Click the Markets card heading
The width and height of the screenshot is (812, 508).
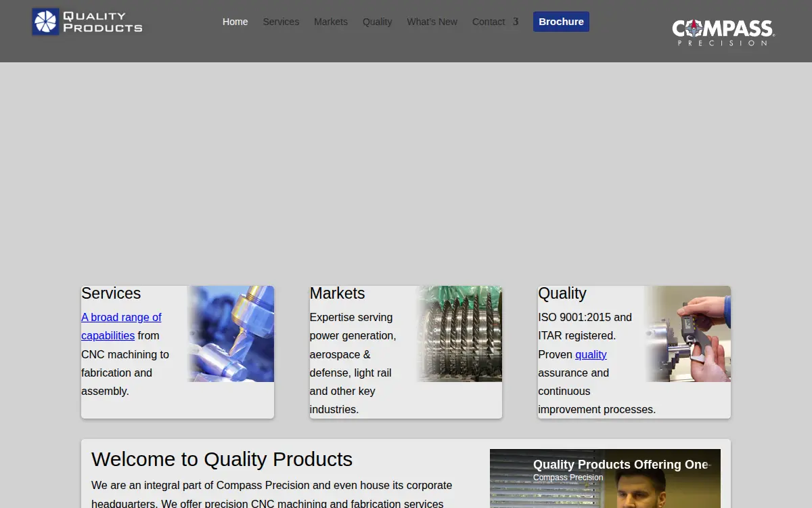click(337, 293)
